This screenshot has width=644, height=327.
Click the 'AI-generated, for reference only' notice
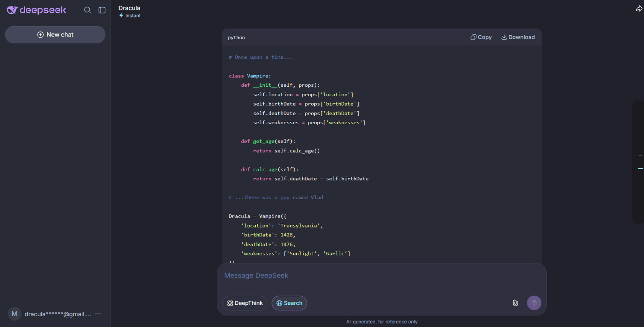tap(382, 322)
